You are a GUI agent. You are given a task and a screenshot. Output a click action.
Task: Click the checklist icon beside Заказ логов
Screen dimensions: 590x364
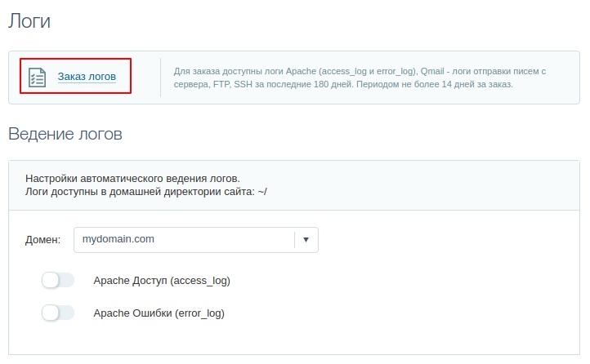(x=38, y=77)
